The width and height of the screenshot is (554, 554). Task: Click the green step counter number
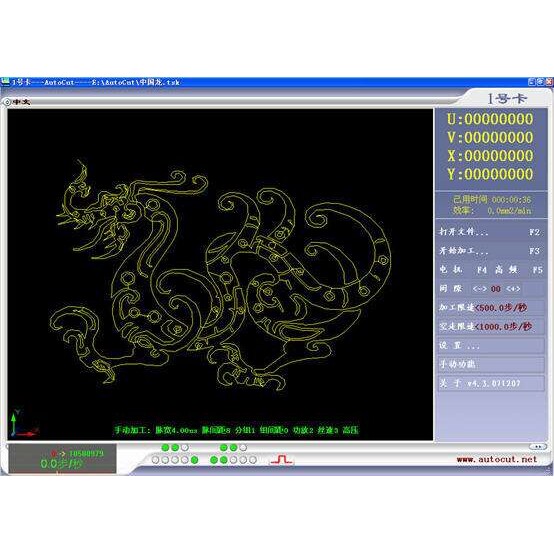pyautogui.click(x=86, y=453)
